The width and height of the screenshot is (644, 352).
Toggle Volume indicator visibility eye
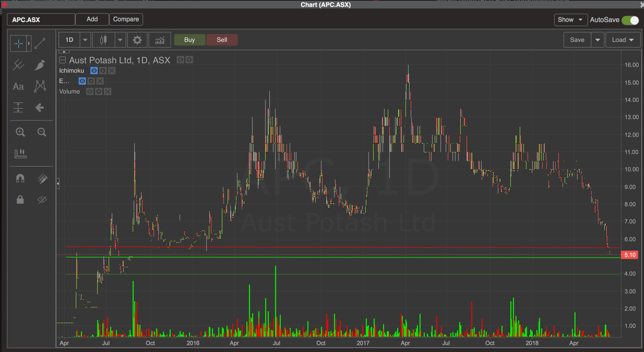click(90, 91)
